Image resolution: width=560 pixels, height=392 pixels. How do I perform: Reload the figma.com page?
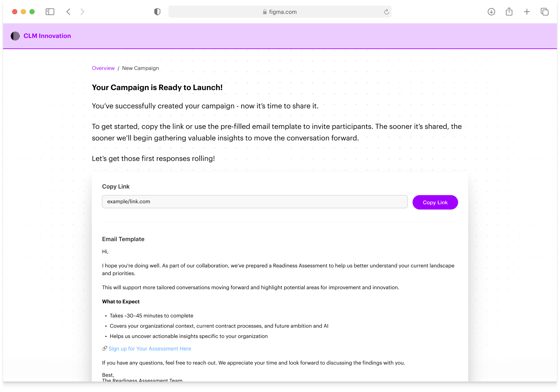(x=386, y=11)
